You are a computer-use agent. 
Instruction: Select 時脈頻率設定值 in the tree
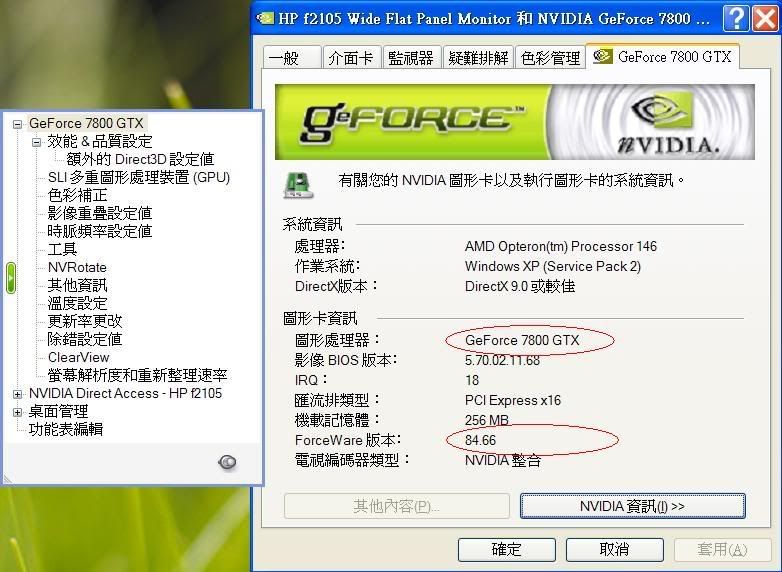click(x=100, y=231)
